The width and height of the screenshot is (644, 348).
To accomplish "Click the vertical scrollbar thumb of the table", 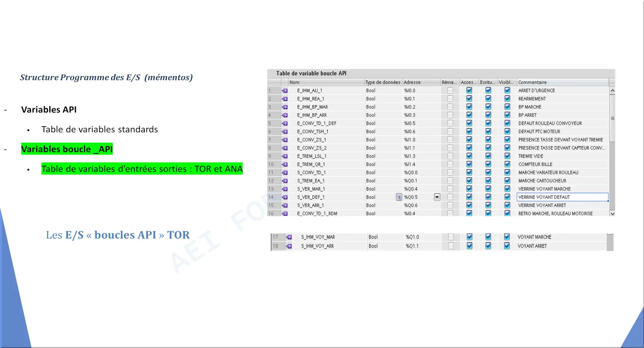I will (x=612, y=118).
